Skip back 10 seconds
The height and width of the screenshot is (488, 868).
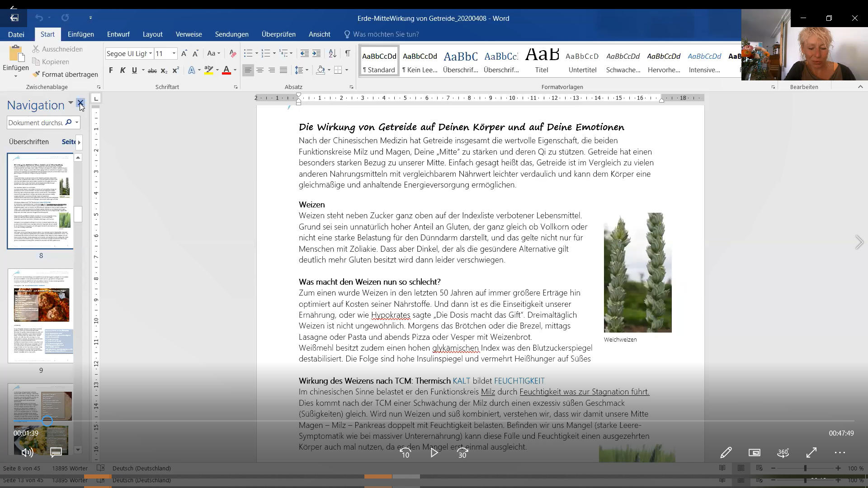tap(406, 453)
